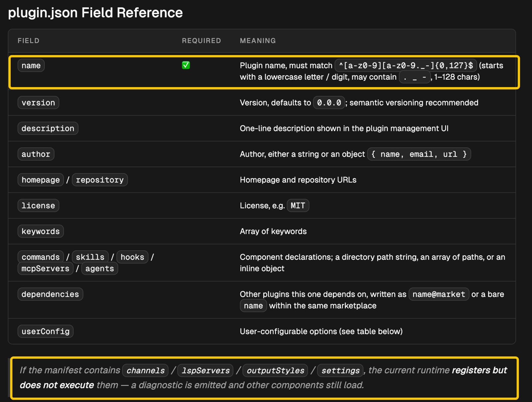Click the 'hooks' field tag
This screenshot has width=532, height=402.
[132, 257]
